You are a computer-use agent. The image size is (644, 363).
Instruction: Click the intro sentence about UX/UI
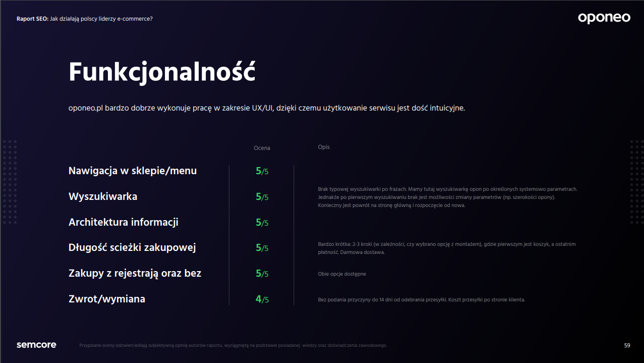tap(266, 108)
